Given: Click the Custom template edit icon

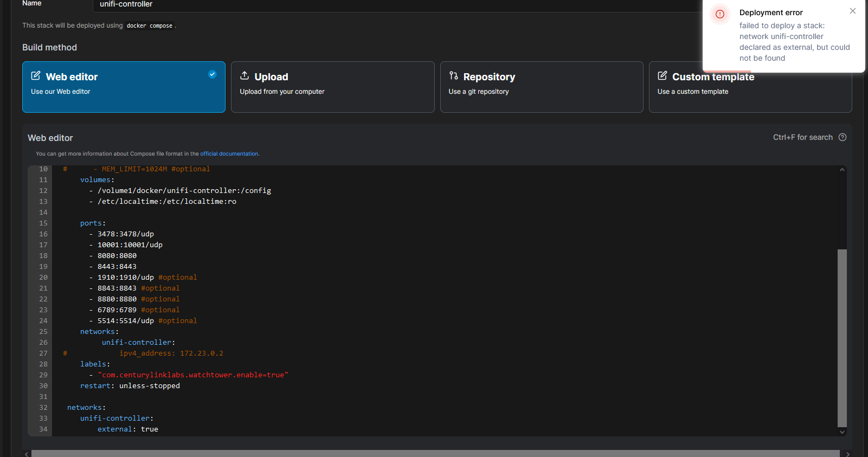Looking at the screenshot, I should (x=663, y=76).
